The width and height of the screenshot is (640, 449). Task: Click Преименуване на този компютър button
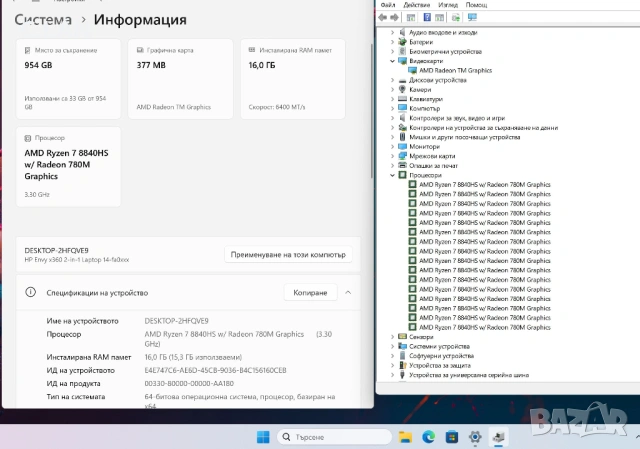pyautogui.click(x=288, y=255)
